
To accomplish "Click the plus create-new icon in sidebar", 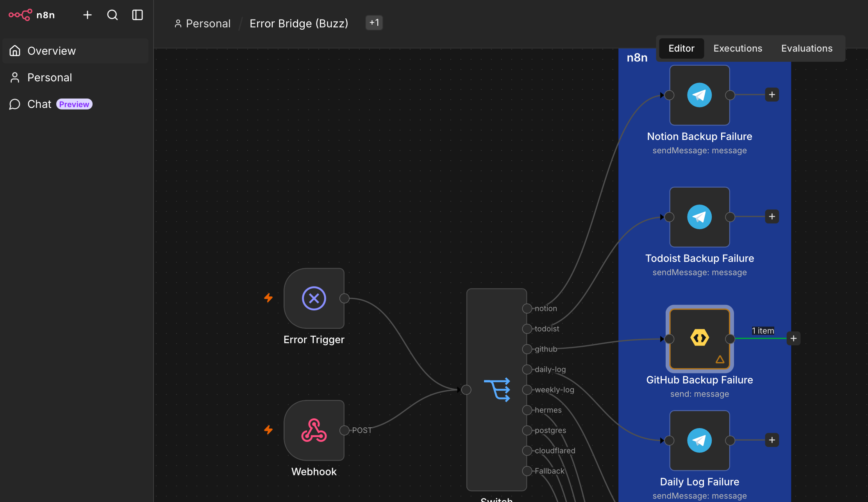I will (88, 15).
